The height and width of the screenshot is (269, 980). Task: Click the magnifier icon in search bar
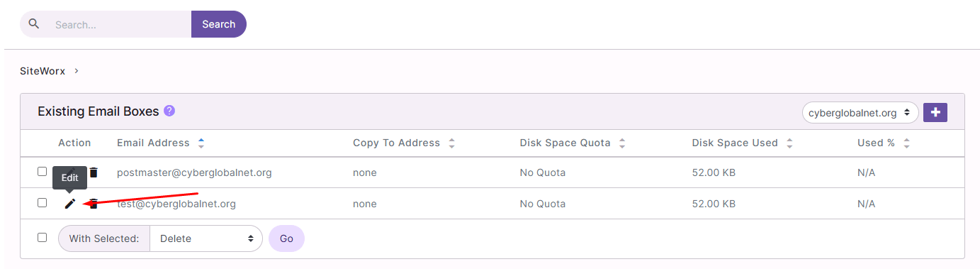33,24
